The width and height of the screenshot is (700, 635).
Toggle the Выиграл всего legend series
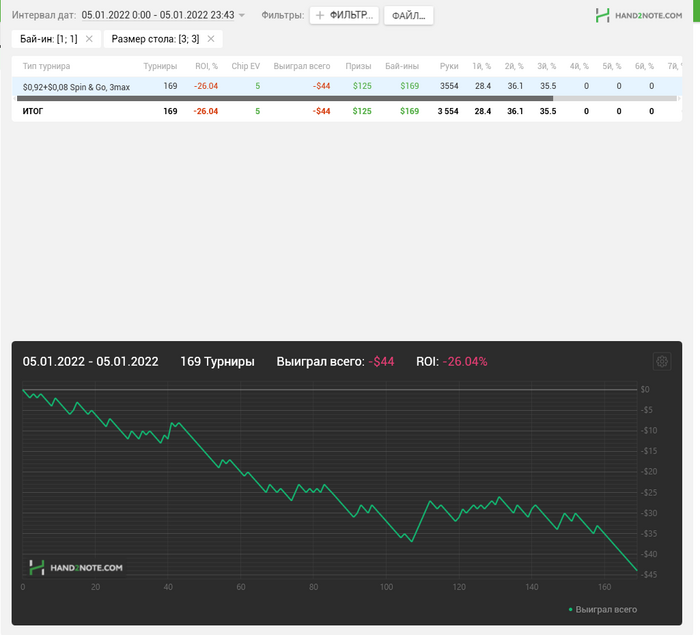click(x=603, y=609)
